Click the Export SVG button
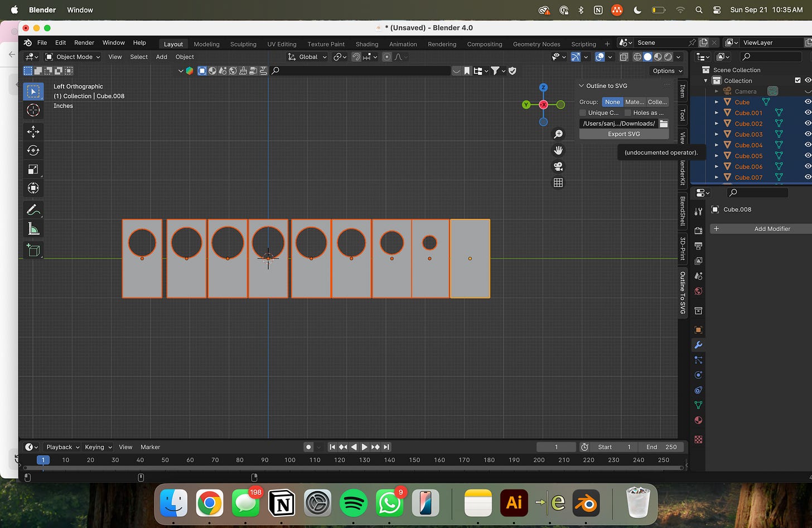Screen dimensions: 812x528 pos(623,134)
